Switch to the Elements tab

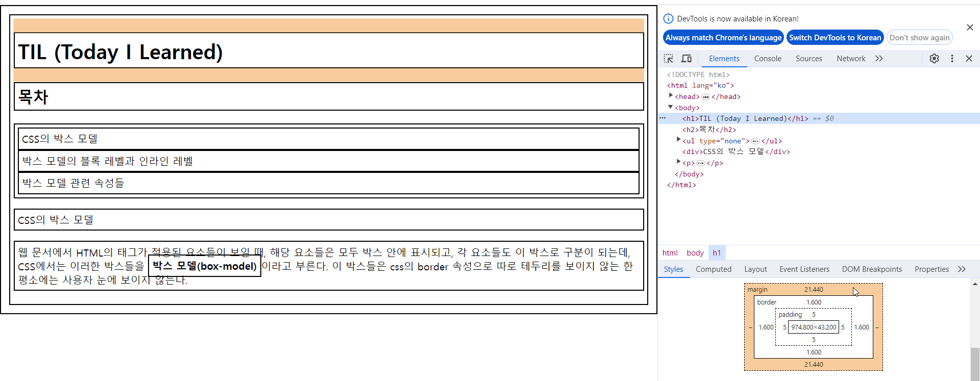724,59
